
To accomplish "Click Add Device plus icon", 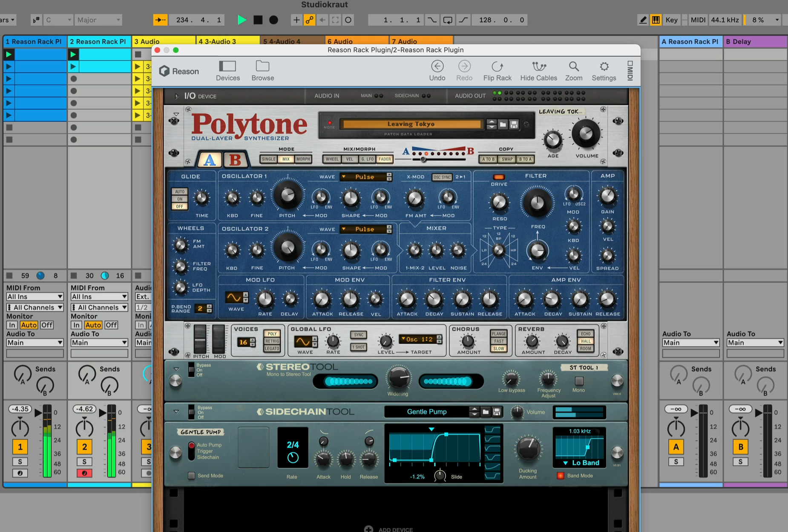I will point(368,529).
